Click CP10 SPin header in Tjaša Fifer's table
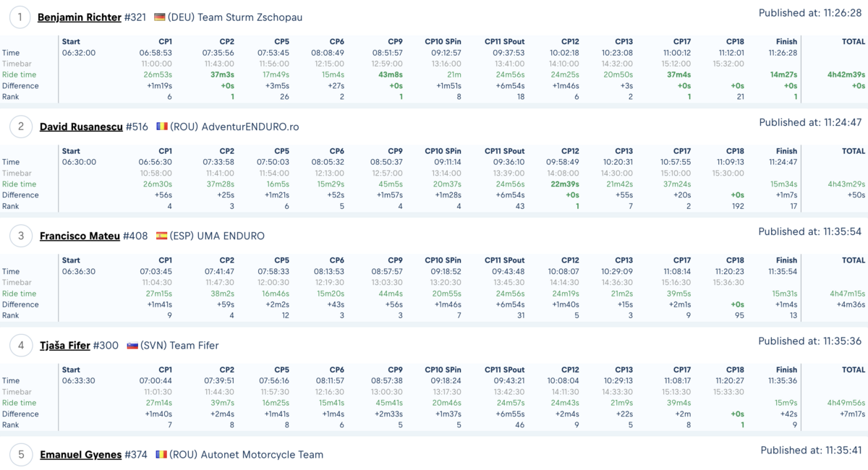Viewport: 868px width, 470px height. pyautogui.click(x=443, y=369)
